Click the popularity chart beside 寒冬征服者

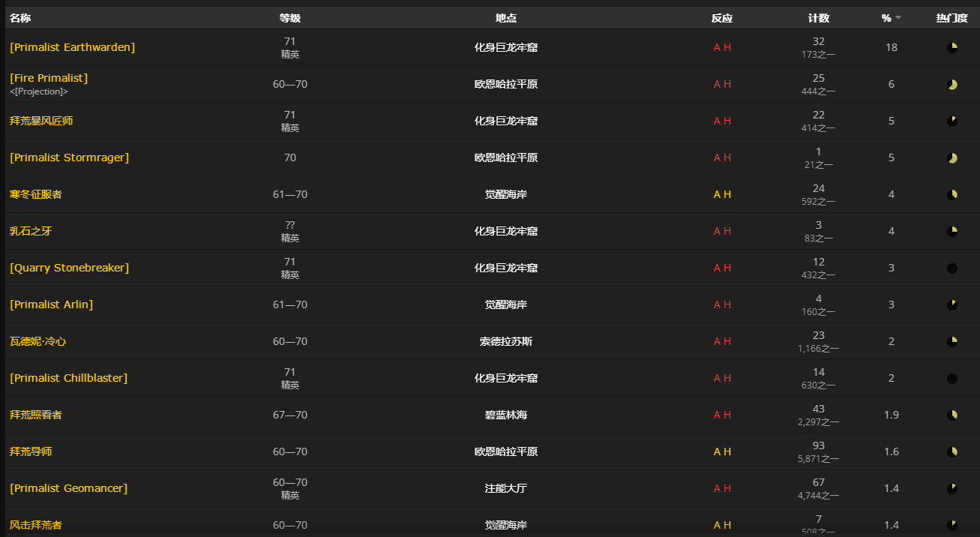pyautogui.click(x=953, y=193)
